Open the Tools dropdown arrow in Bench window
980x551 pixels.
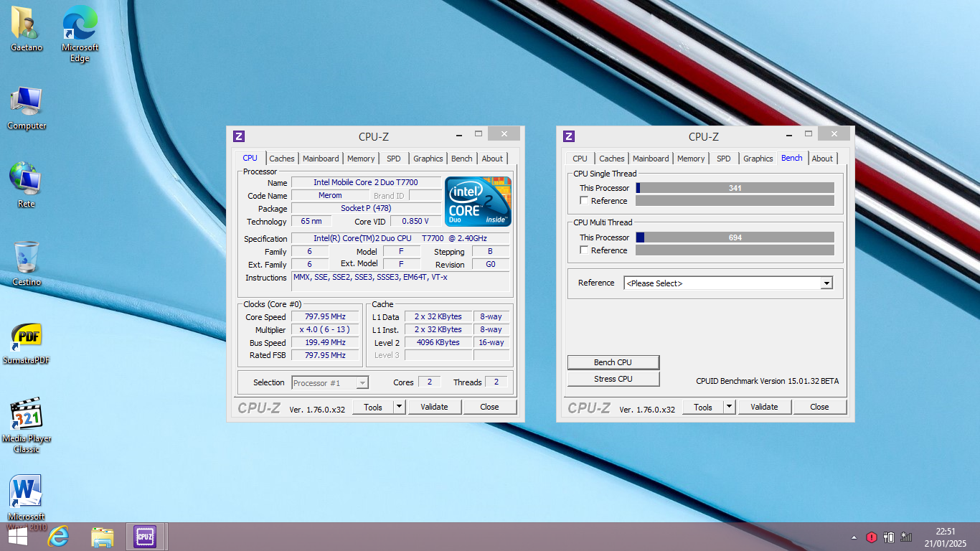click(x=729, y=407)
